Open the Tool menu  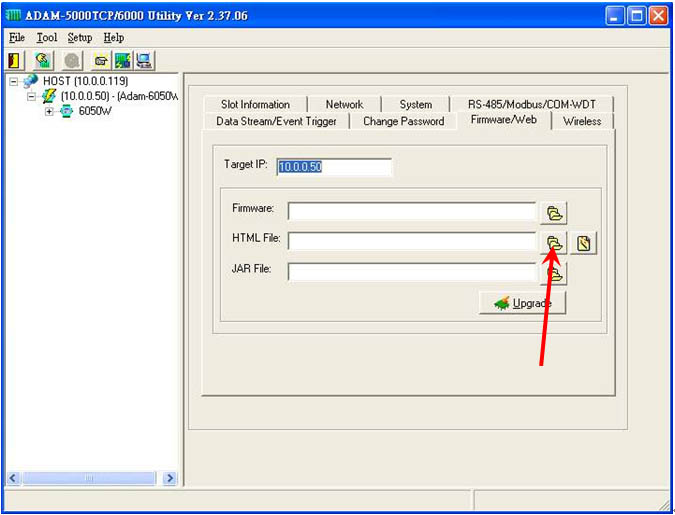(x=46, y=38)
